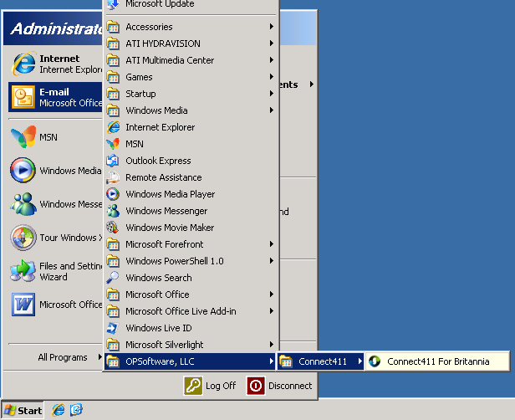Click the "Windows Messenger" programs list label
This screenshot has width=515, height=420.
click(x=166, y=211)
